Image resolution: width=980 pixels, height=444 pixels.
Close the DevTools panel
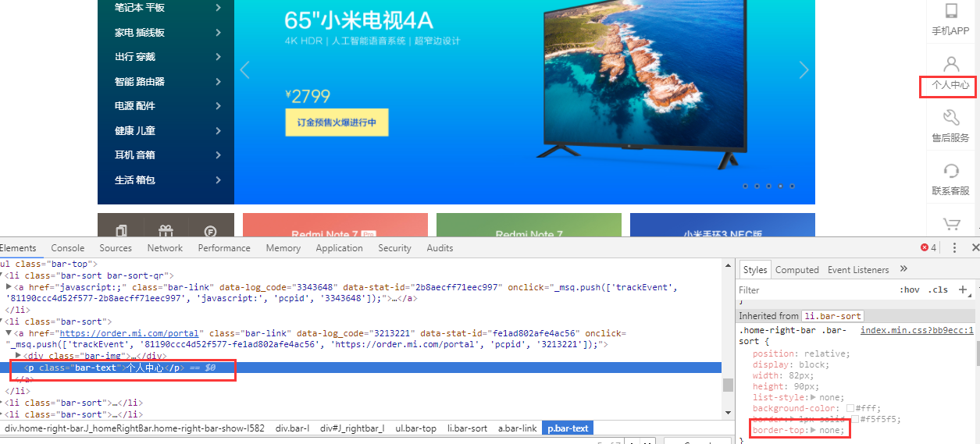(975, 247)
